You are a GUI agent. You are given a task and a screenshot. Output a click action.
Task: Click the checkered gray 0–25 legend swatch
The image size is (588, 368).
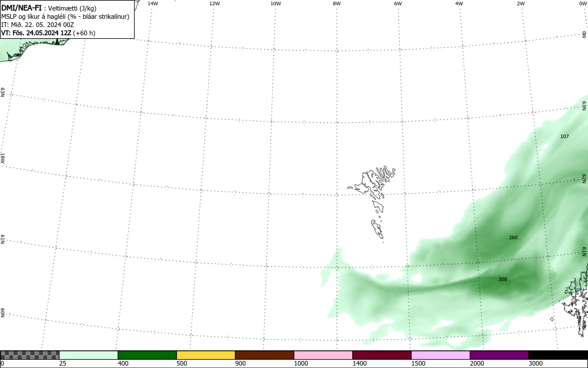[x=29, y=355]
